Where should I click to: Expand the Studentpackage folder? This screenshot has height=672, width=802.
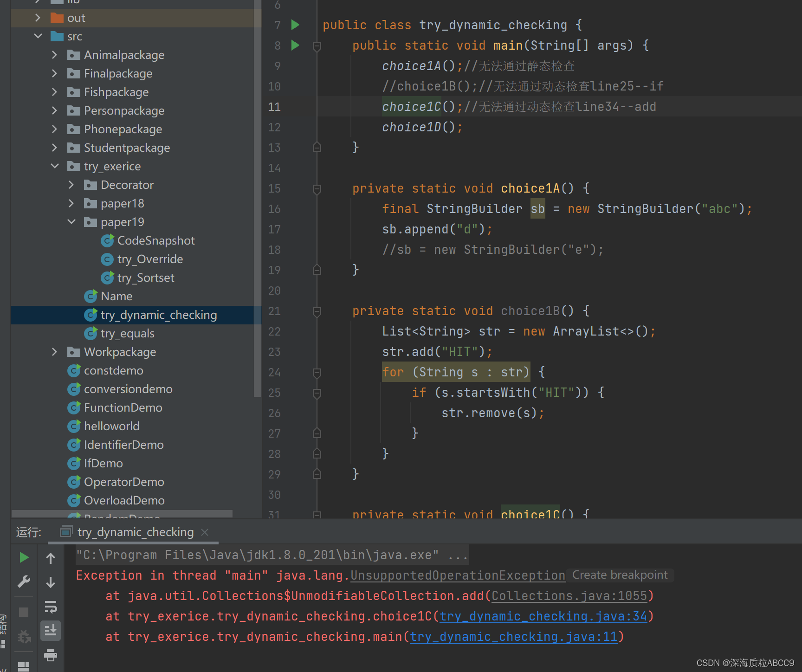pos(54,148)
